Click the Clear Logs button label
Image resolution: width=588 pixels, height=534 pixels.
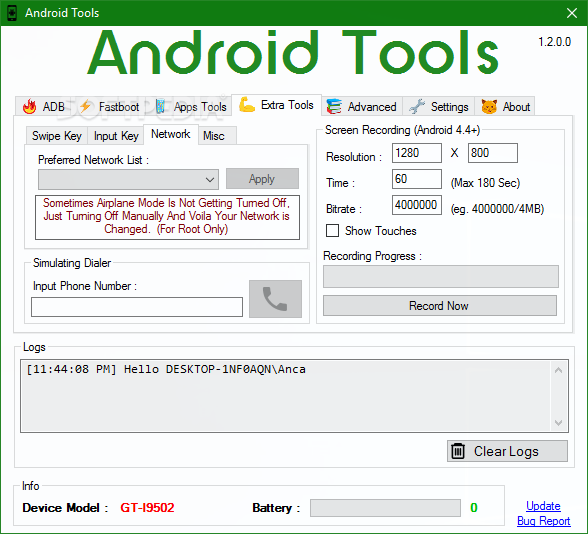pyautogui.click(x=506, y=451)
